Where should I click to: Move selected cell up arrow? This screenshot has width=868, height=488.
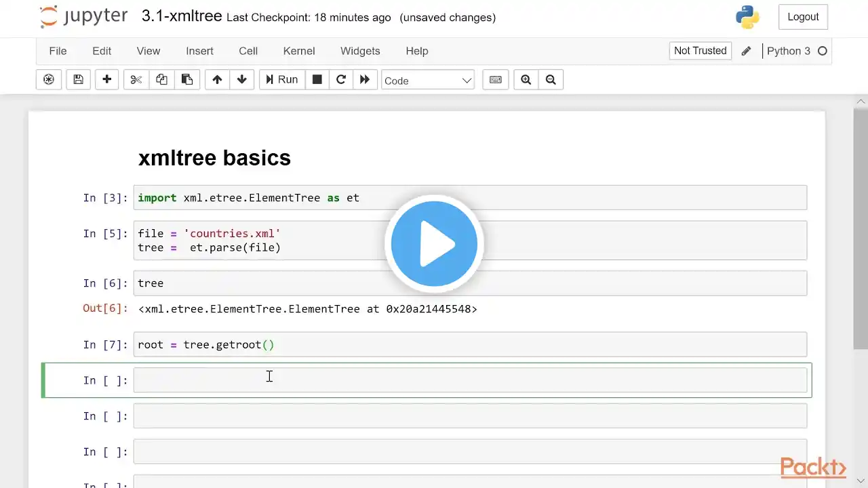(217, 80)
